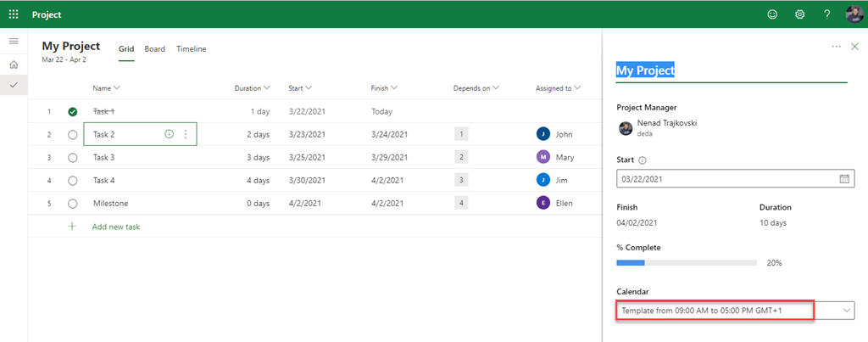Toggle the hamburger navigation menu

[x=14, y=42]
